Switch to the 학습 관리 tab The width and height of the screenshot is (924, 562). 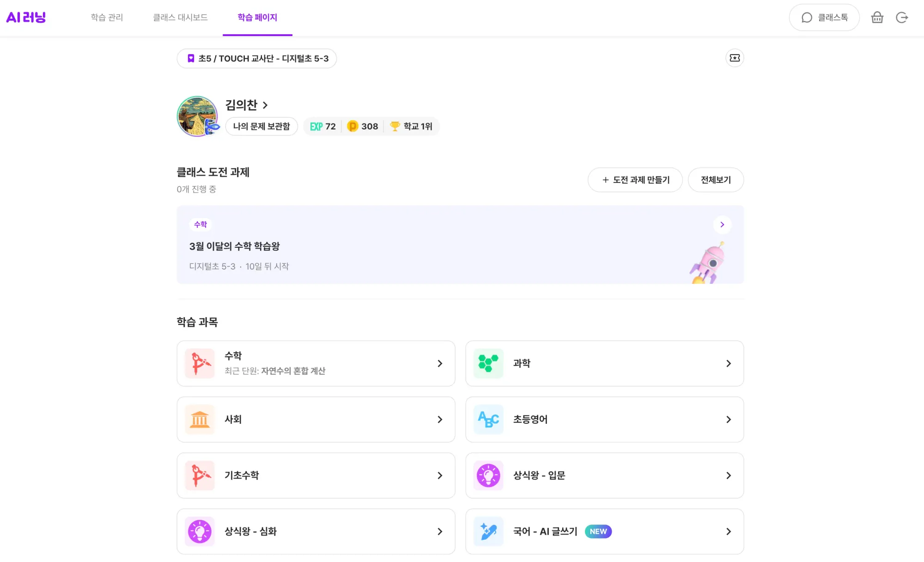pos(107,18)
